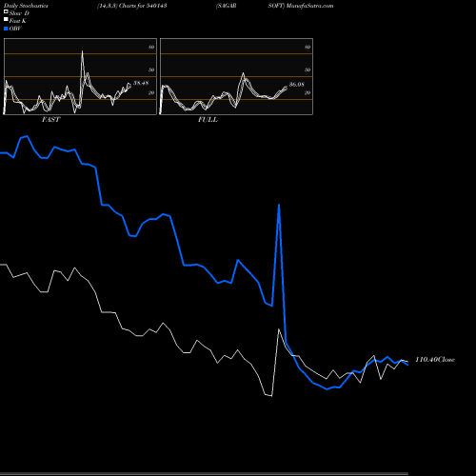Click the 'FAST' chart caption
Screen dimensions: 476x476
[50, 120]
